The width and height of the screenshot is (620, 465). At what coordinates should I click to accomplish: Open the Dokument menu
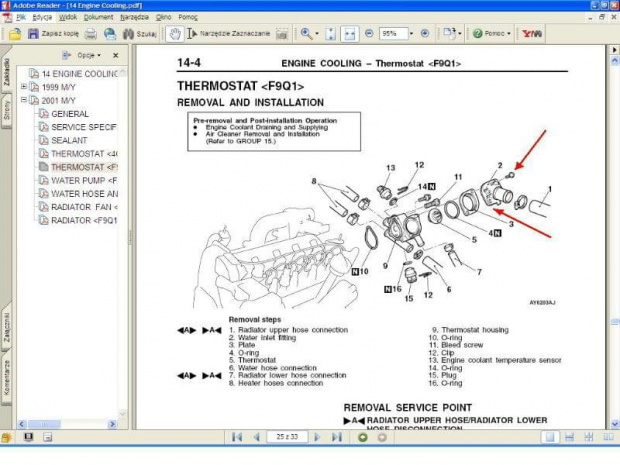click(x=98, y=17)
